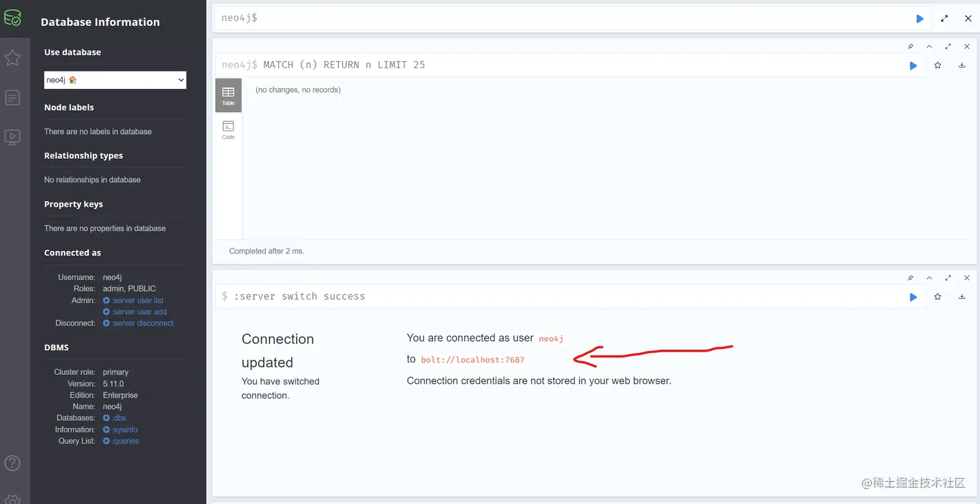The width and height of the screenshot is (980, 504).
Task: Click the 'There are no labels in database' text
Action: point(98,132)
